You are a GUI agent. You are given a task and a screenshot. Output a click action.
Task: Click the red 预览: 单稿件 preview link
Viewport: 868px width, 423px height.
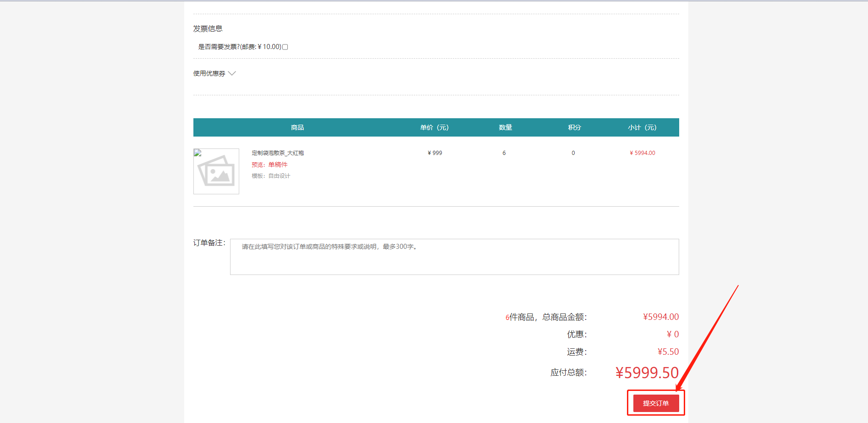click(269, 165)
